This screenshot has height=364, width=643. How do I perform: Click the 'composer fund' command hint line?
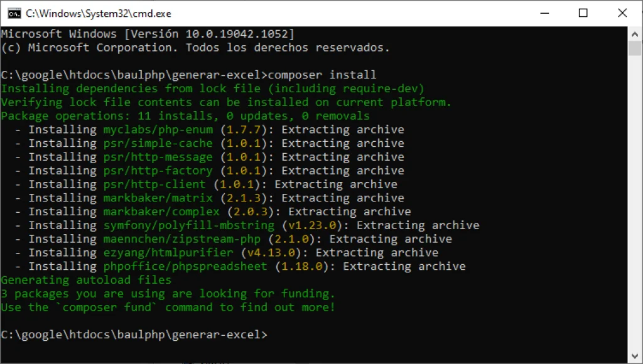[x=168, y=307]
